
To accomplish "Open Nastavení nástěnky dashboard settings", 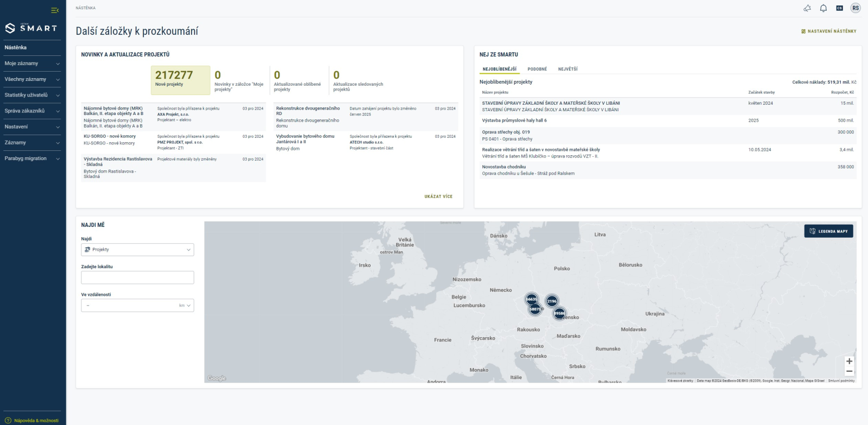I will click(x=828, y=31).
